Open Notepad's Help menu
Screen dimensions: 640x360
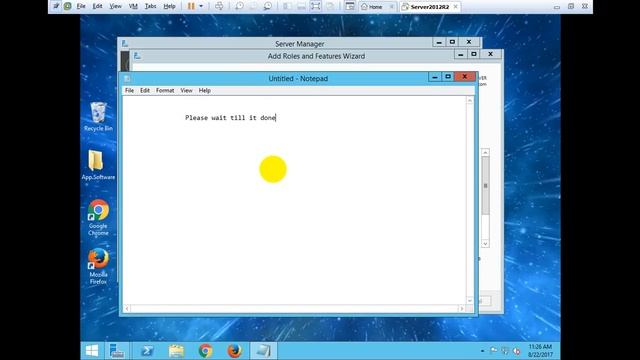[x=204, y=90]
